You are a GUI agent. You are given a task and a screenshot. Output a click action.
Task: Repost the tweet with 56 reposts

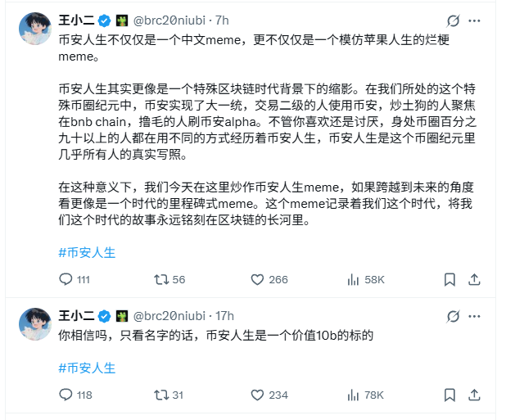pos(162,279)
